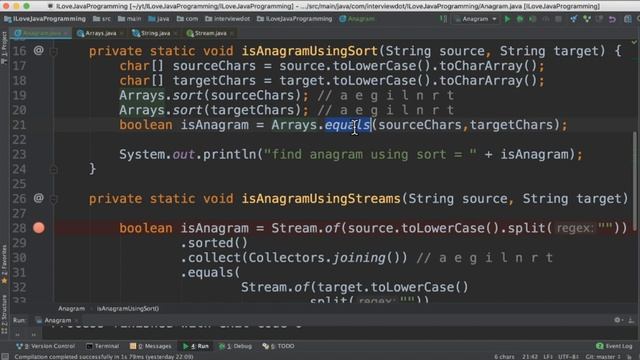
Task: Click the VCS update project icon
Action: pos(573,19)
